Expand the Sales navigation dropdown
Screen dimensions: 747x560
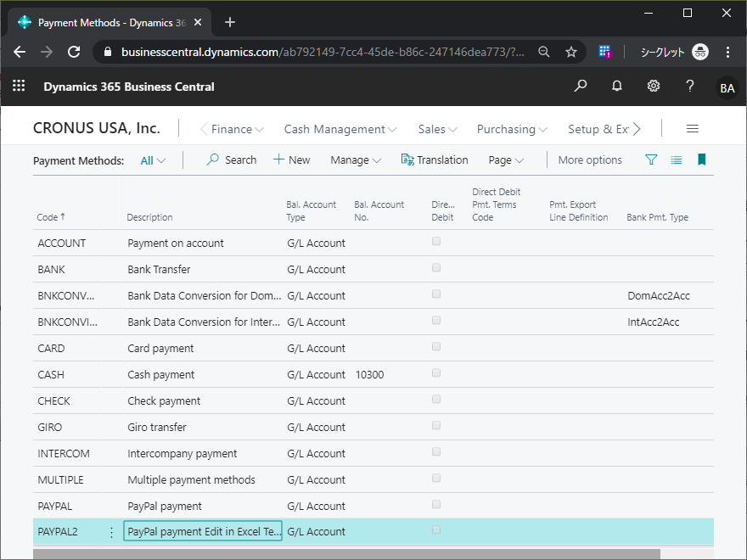tap(437, 129)
